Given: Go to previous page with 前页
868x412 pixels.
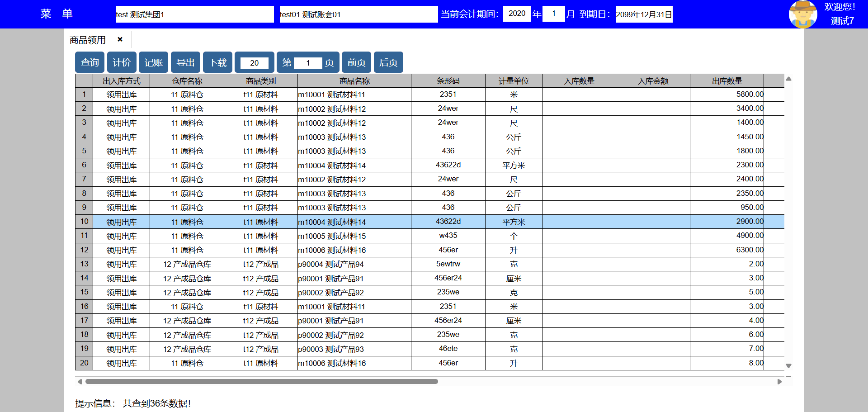Looking at the screenshot, I should (x=356, y=62).
